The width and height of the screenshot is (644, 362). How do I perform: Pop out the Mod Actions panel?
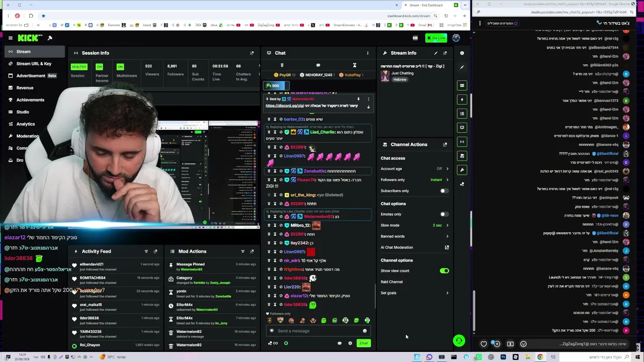252,251
